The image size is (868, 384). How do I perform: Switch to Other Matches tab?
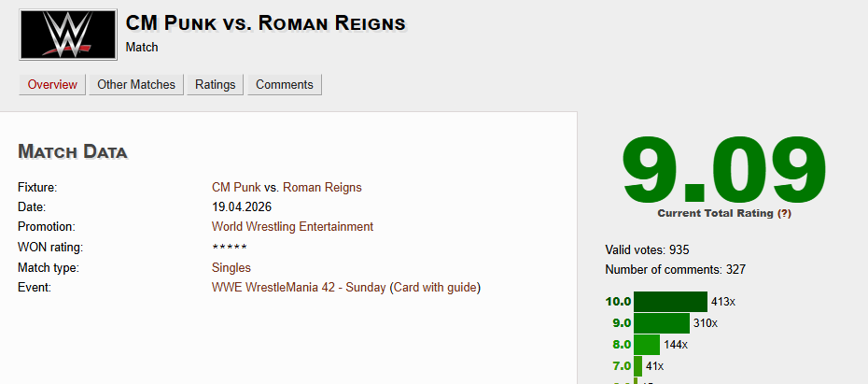point(136,85)
